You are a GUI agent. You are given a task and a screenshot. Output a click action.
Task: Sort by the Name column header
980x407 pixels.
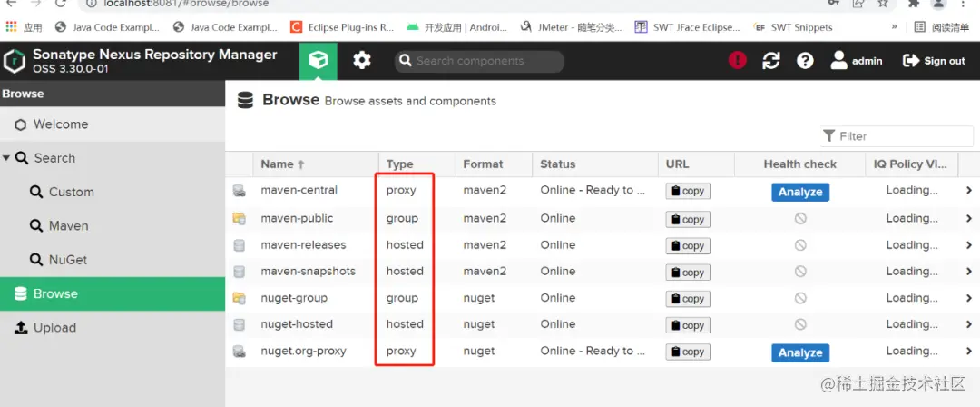316,164
